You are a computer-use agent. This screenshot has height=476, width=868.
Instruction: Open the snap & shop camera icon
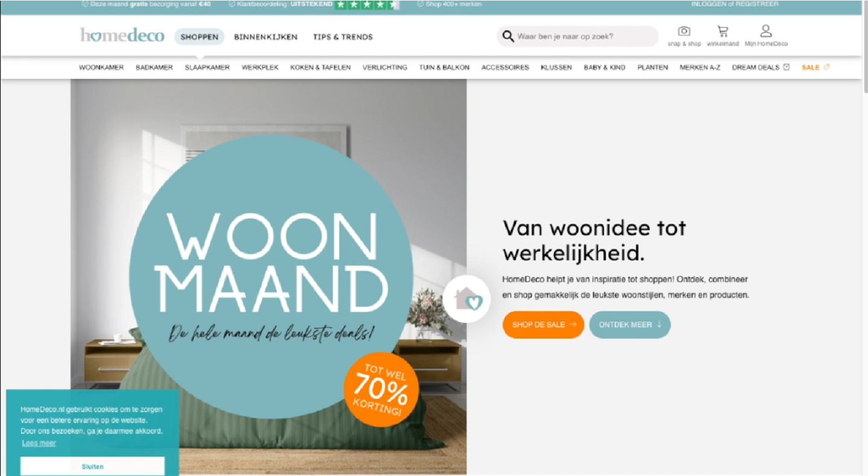pos(684,31)
